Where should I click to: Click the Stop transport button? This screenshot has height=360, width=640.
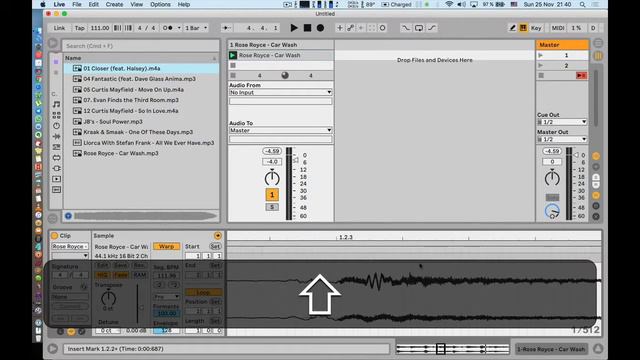point(307,28)
